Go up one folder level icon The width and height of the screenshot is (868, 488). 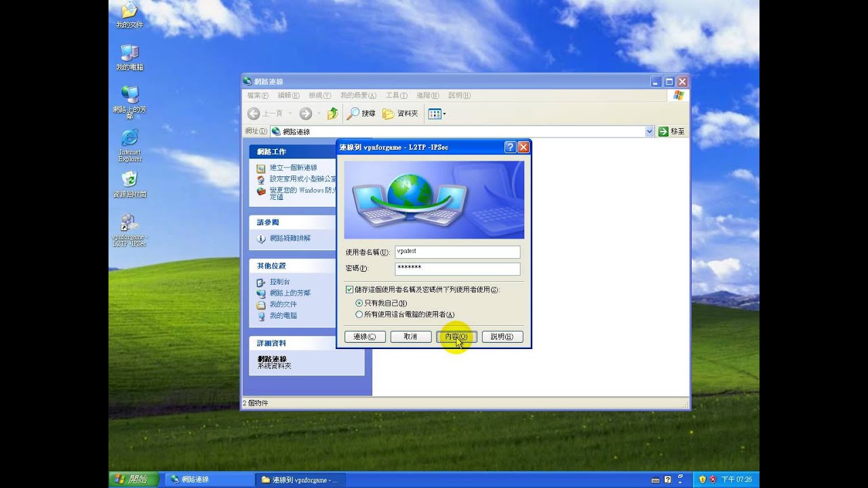332,114
